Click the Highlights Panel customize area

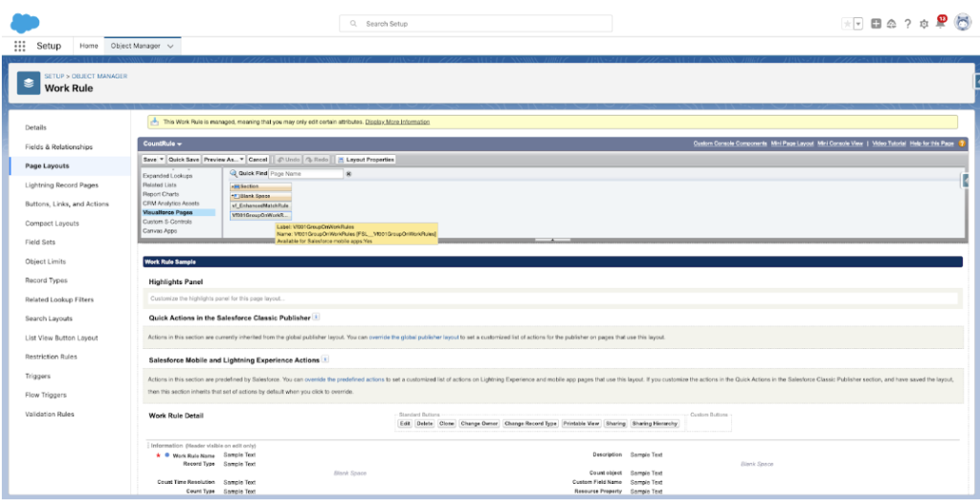tap(552, 298)
